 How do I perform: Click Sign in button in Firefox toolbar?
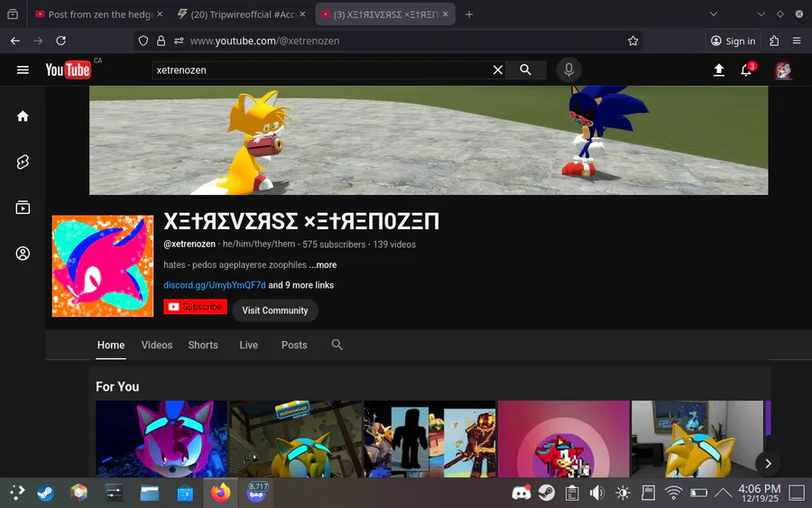[733, 41]
